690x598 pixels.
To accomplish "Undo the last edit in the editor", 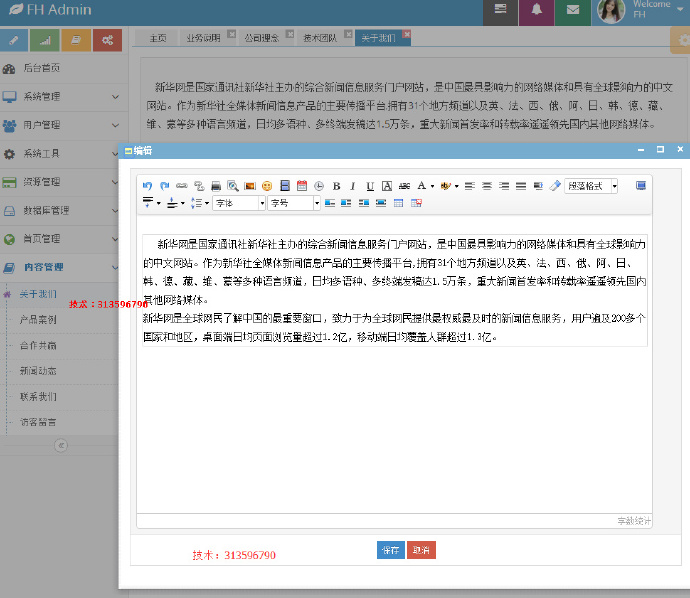I will (147, 186).
